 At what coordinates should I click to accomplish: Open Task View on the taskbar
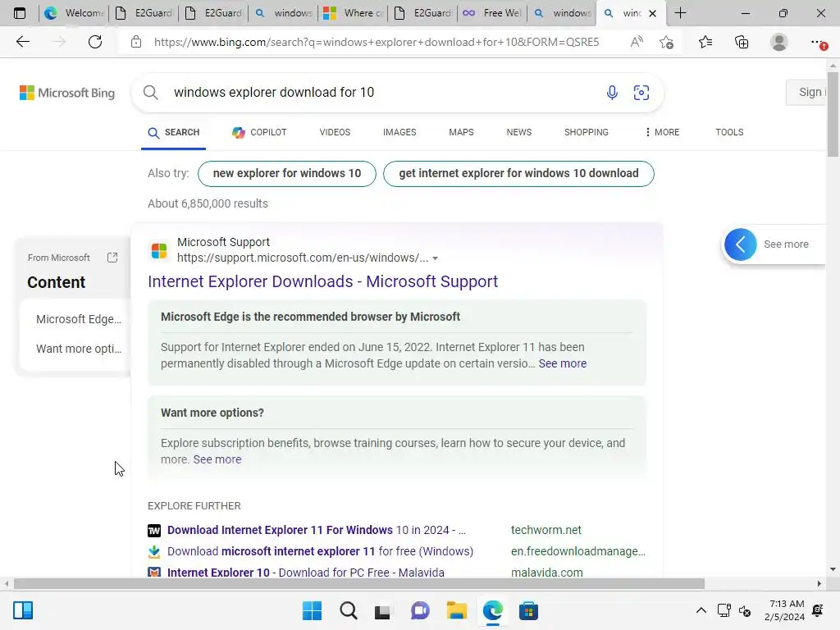[x=384, y=610]
